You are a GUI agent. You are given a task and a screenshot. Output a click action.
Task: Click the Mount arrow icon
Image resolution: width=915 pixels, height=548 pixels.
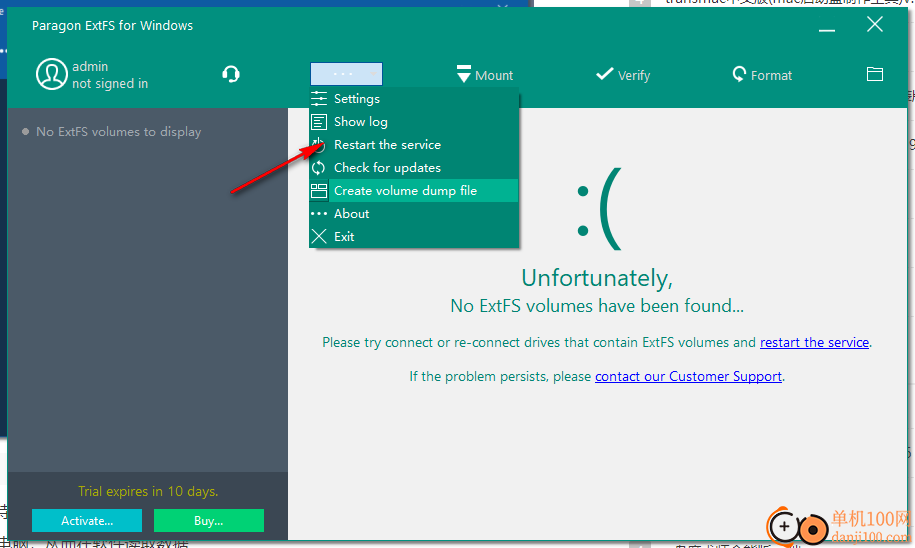463,74
